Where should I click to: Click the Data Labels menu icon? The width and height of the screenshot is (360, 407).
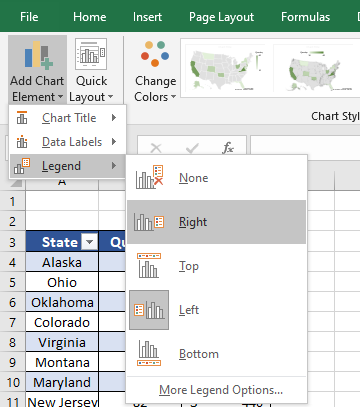[22, 142]
